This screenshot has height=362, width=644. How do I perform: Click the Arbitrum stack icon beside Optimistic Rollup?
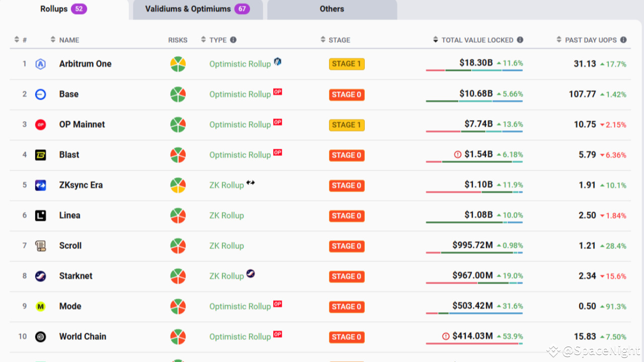click(x=277, y=61)
